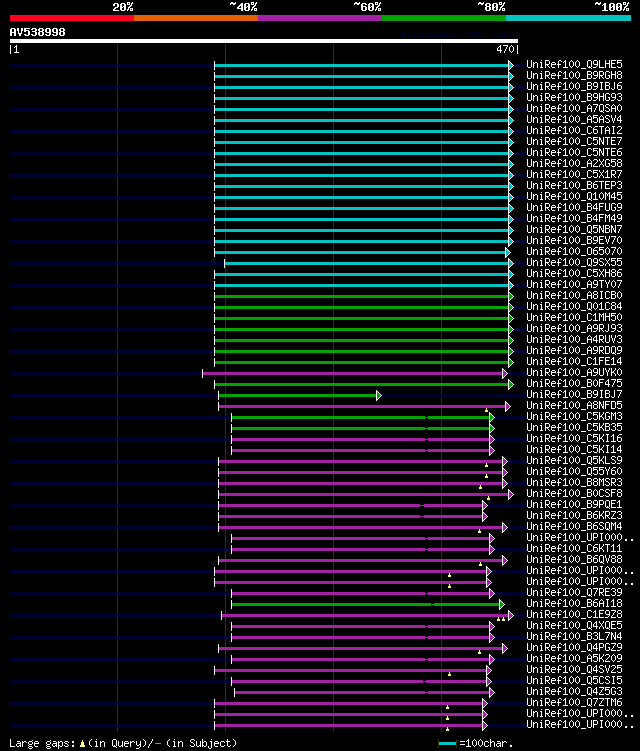Select hit label UniRef100_C5KGM3
Image resolution: width=640 pixels, height=751 pixels.
click(574, 417)
